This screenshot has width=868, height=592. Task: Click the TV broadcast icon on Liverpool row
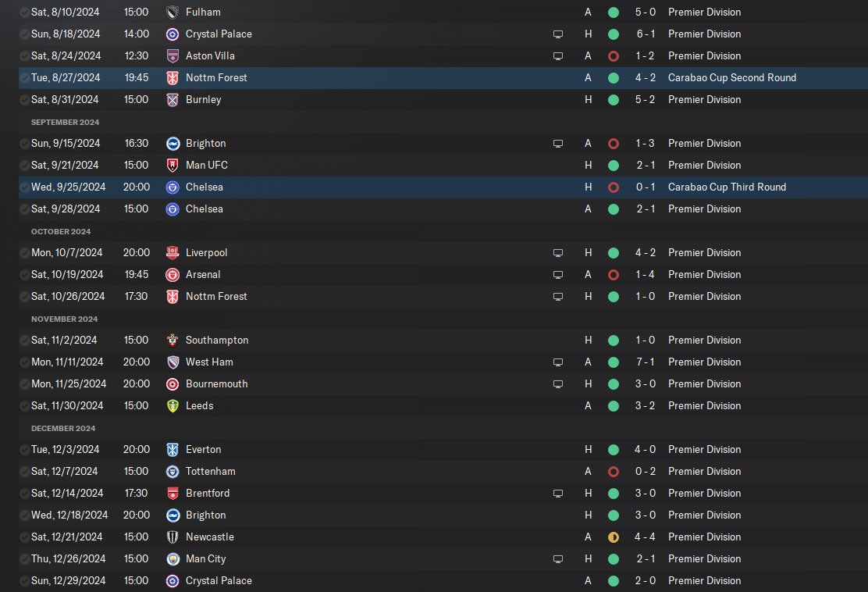tap(558, 253)
